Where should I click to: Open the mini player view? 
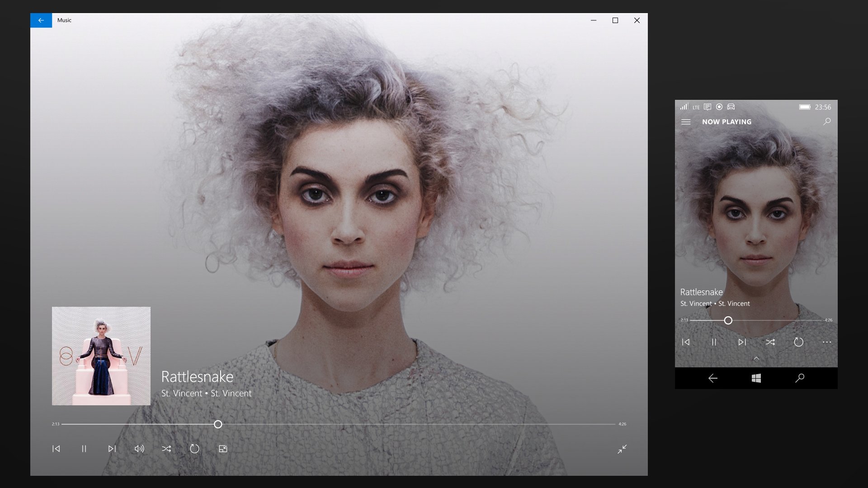(x=223, y=449)
